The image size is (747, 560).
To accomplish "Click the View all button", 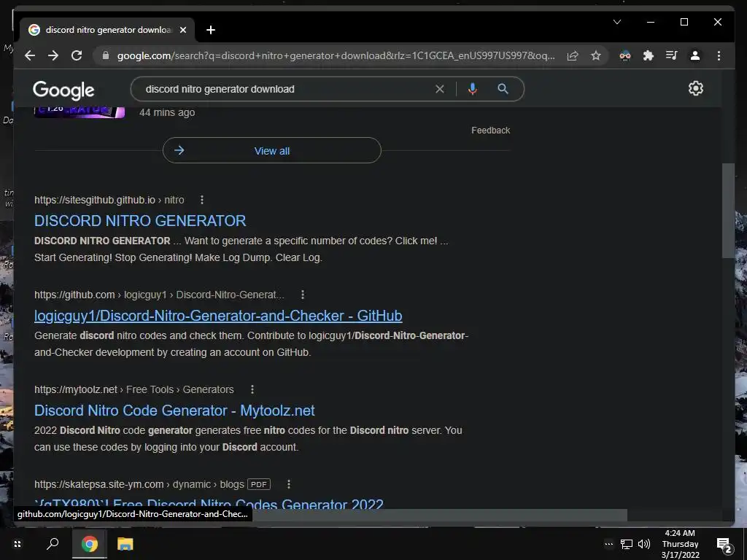I will pyautogui.click(x=271, y=150).
